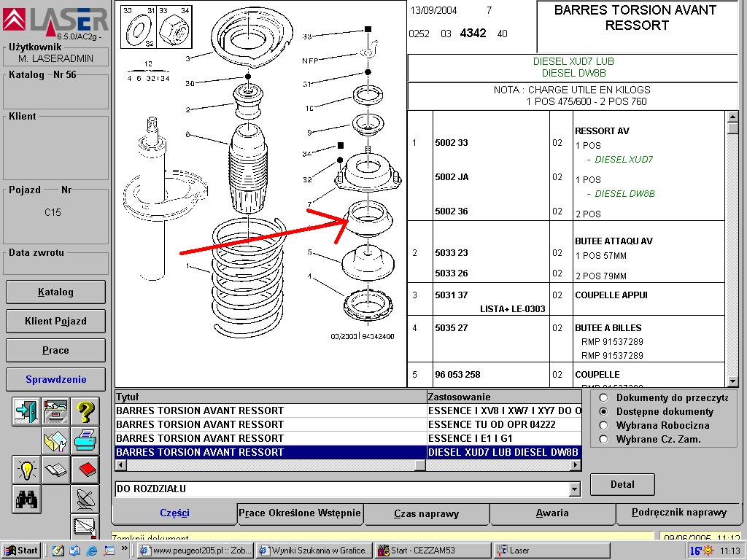747x560 pixels.
Task: Click the exit door icon
Action: point(26,412)
